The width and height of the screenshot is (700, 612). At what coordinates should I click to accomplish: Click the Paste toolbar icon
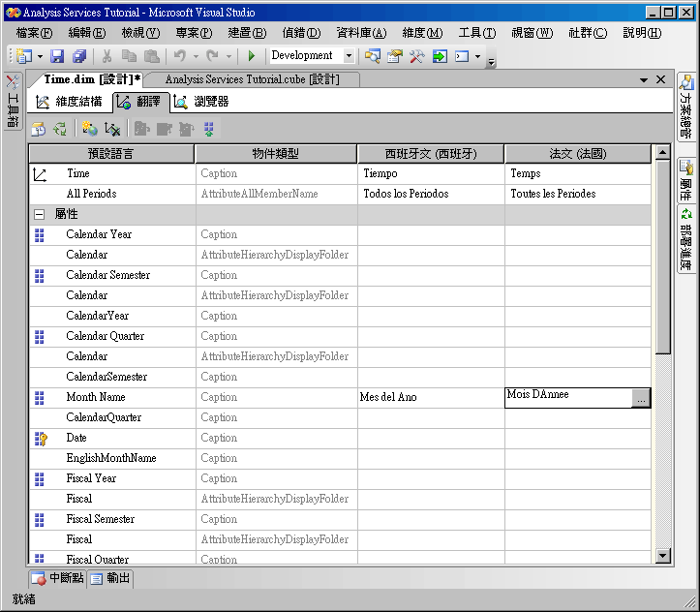[x=152, y=56]
